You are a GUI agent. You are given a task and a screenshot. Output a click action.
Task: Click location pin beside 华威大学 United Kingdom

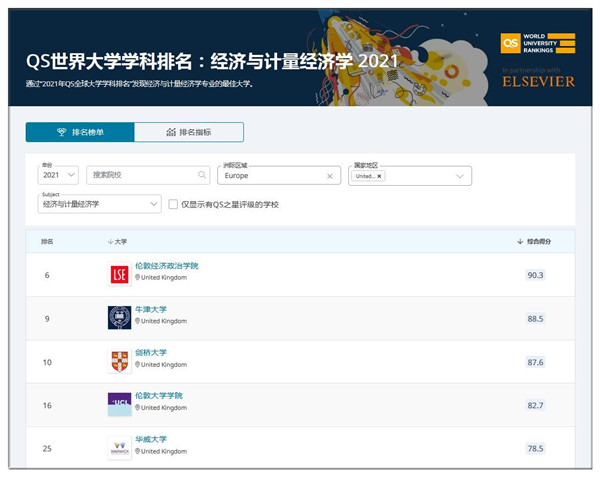[137, 451]
